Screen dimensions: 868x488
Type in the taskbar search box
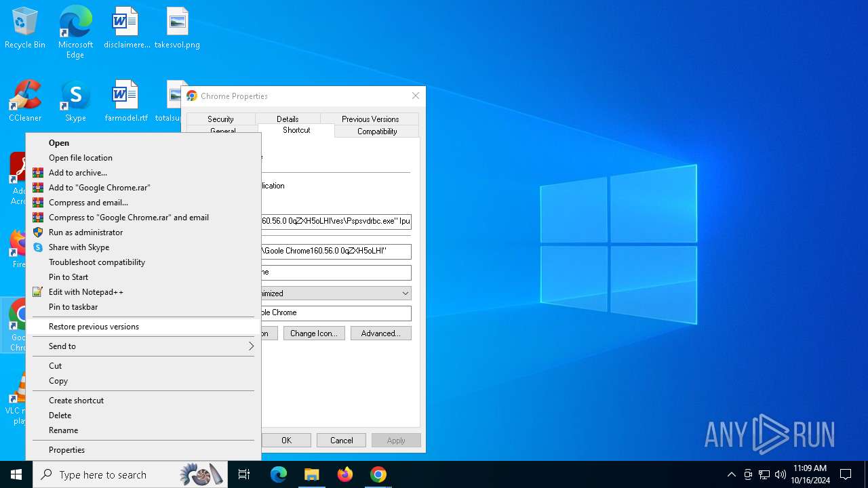tap(131, 474)
